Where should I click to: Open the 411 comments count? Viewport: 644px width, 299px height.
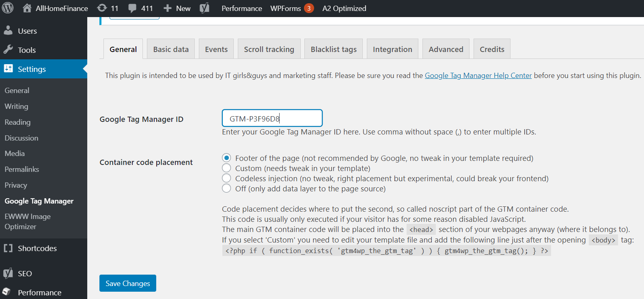pyautogui.click(x=147, y=8)
